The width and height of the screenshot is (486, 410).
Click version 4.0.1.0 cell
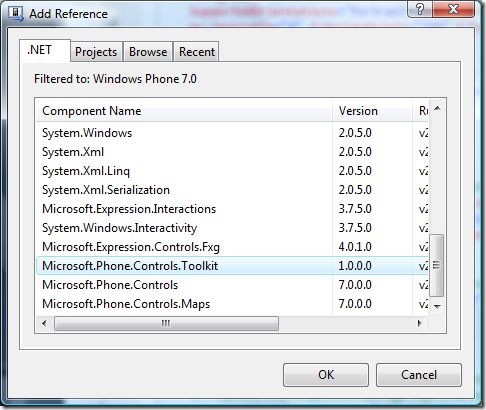(355, 247)
